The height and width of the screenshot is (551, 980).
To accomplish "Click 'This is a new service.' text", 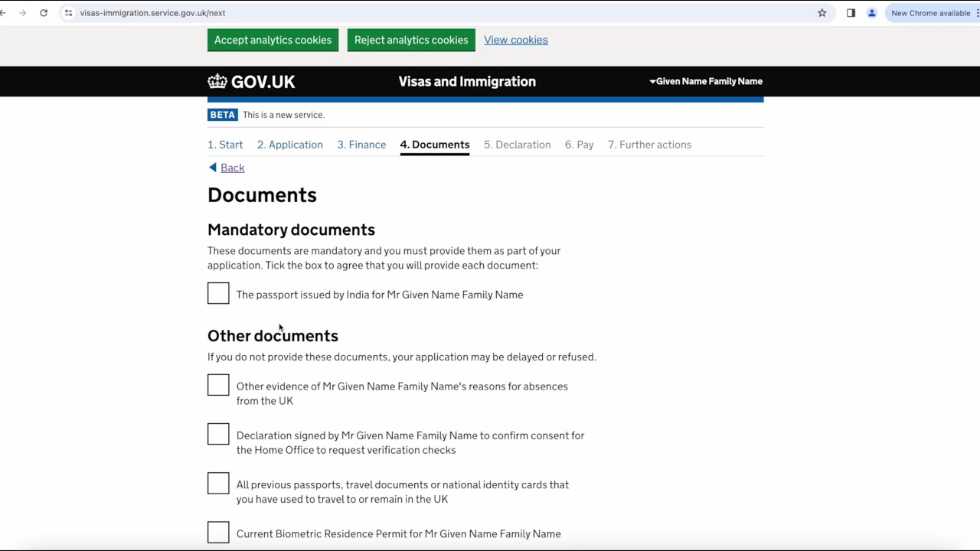I will [x=283, y=115].
